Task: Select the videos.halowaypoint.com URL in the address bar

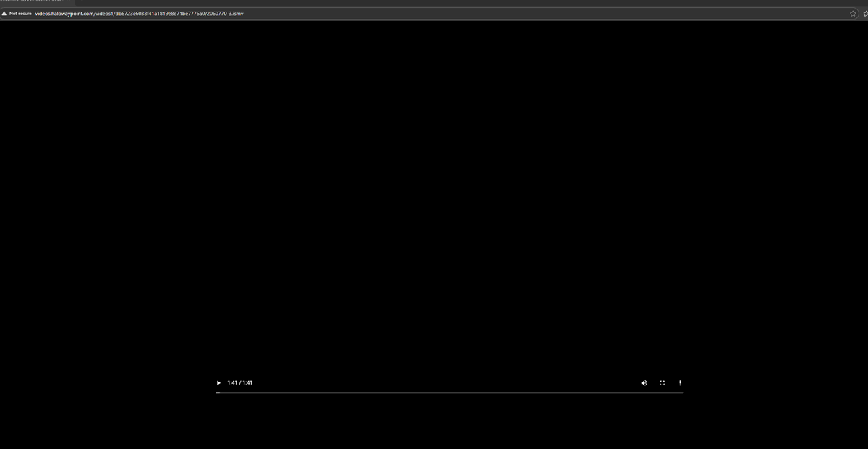Action: point(139,14)
